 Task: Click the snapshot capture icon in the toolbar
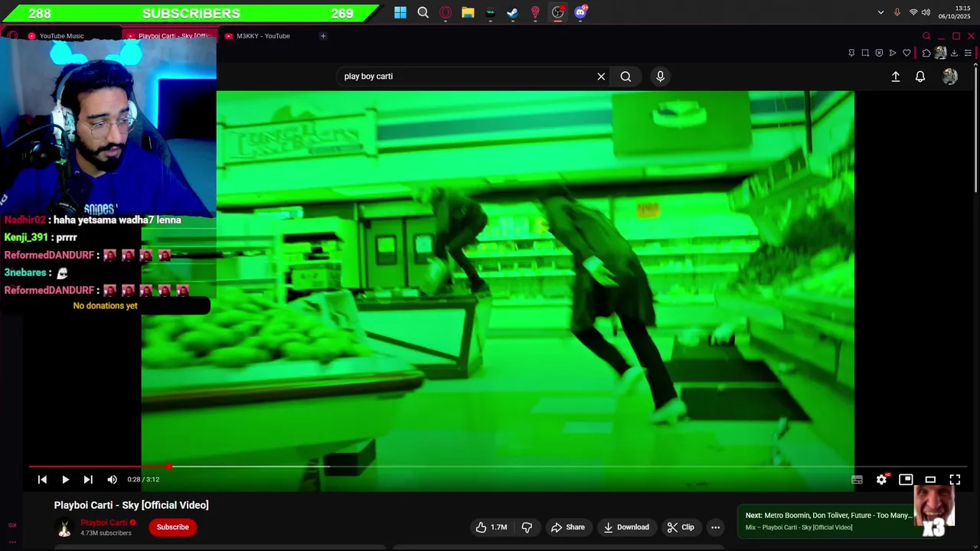pyautogui.click(x=865, y=53)
